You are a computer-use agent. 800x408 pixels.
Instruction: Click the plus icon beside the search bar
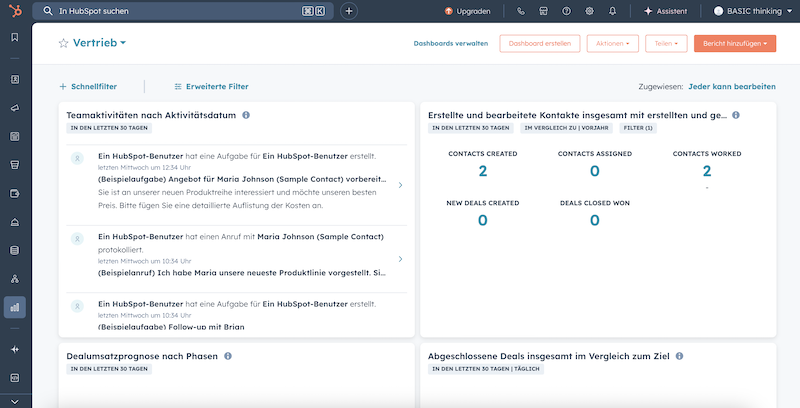[x=348, y=11]
